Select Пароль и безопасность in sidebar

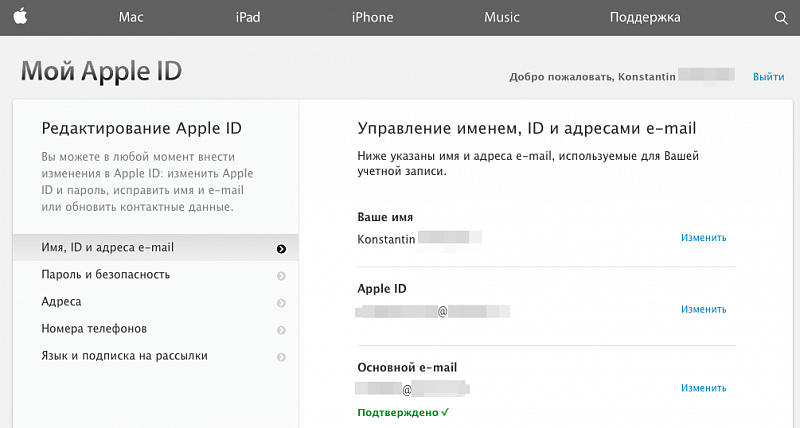point(106,275)
